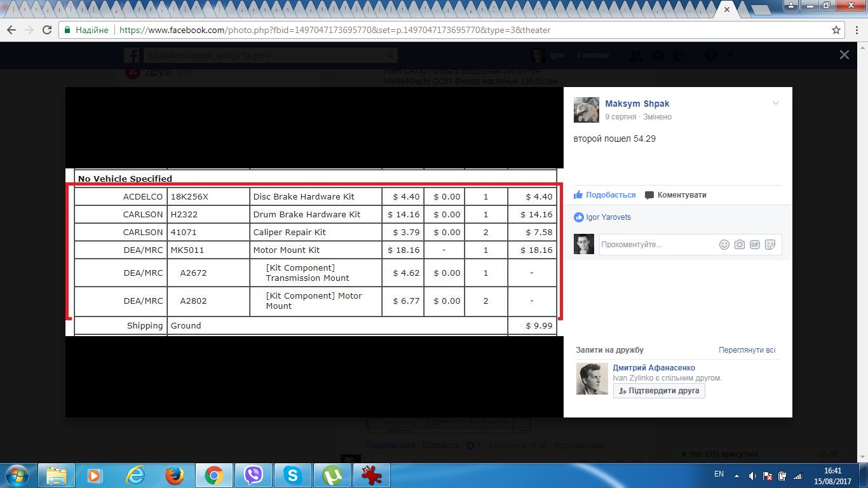This screenshot has width=868, height=488.
Task: Open Ivan Zylinko mutual friend link
Action: pyautogui.click(x=632, y=378)
